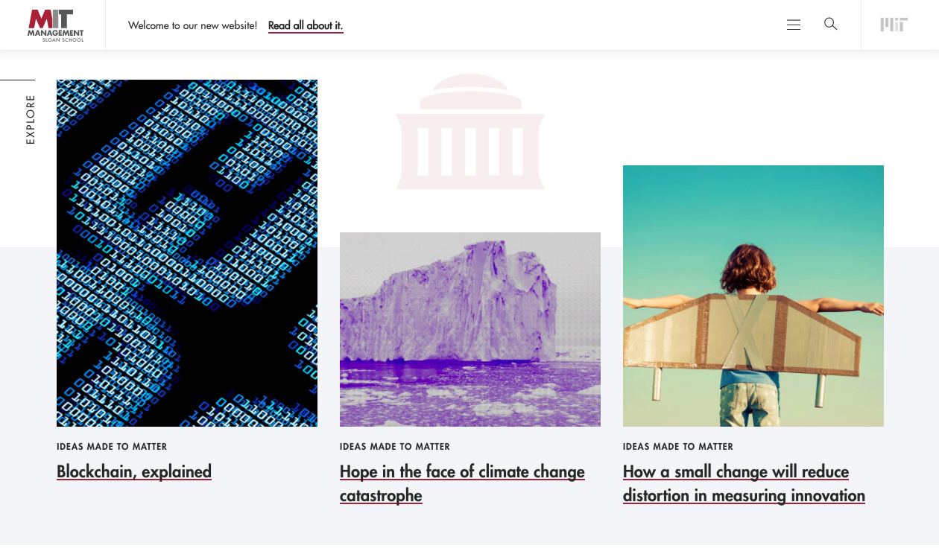Click the search magnifier icon
939x560 pixels.
point(831,24)
